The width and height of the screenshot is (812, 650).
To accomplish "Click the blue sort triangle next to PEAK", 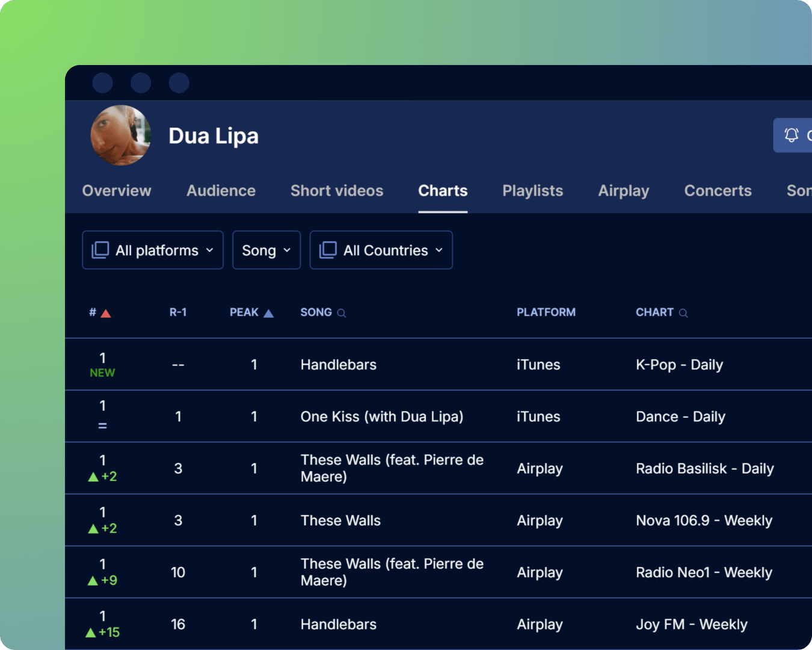I will pos(268,312).
